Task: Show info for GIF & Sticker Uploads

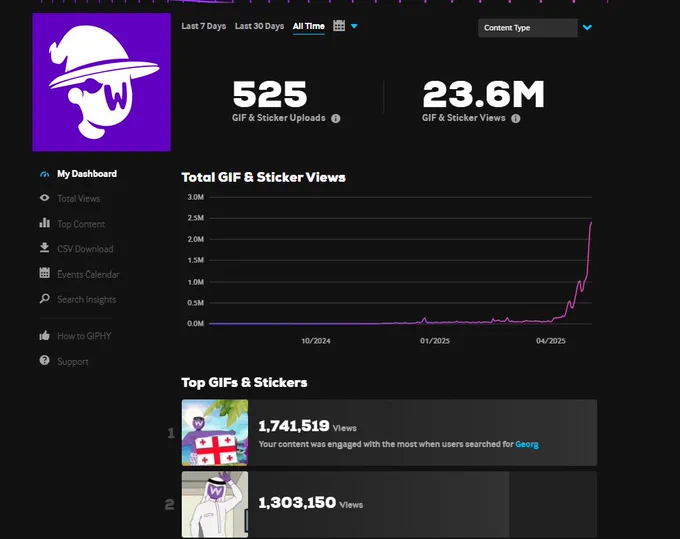Action: [x=336, y=118]
